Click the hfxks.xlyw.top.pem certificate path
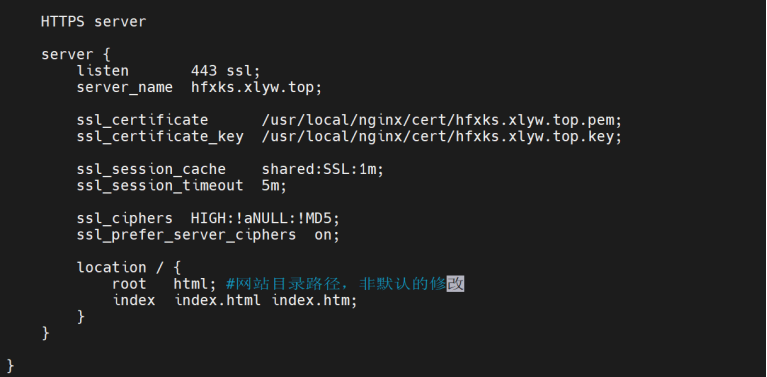The width and height of the screenshot is (767, 377). (x=442, y=120)
